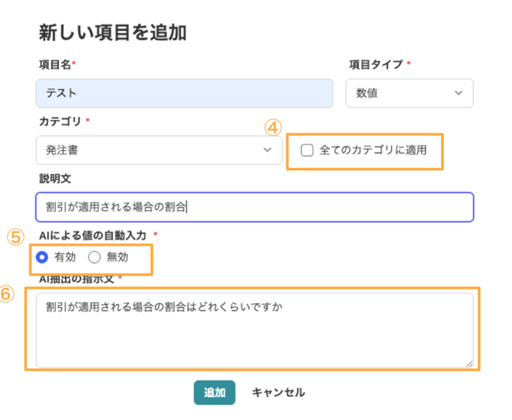Click the text area resize handle corner
The height and width of the screenshot is (420, 512).
pos(469,363)
